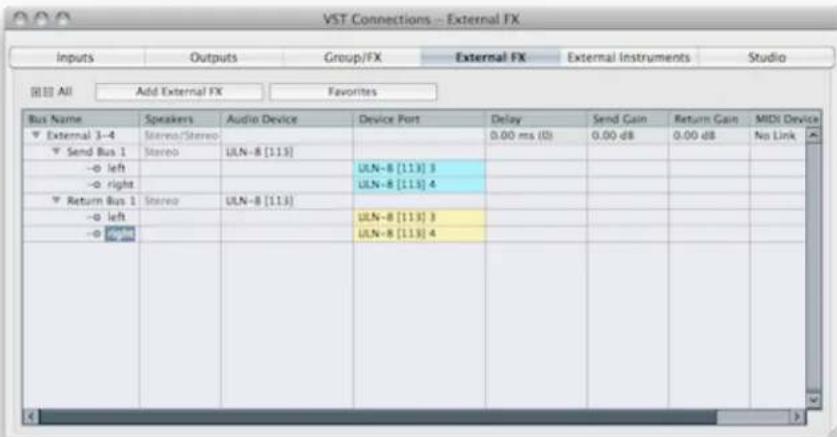Viewport: 837px width, 437px height.
Task: Select the highlighted Return Bus right channel
Action: [x=120, y=234]
